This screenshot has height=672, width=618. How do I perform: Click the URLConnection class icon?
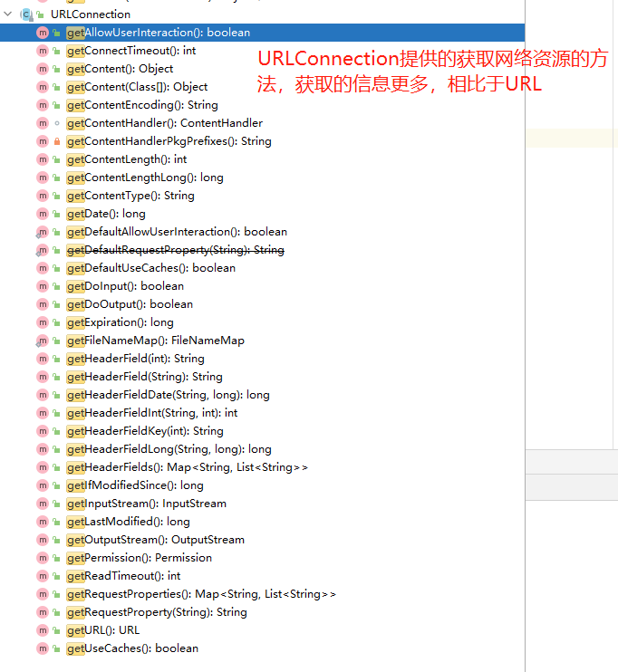(x=26, y=14)
